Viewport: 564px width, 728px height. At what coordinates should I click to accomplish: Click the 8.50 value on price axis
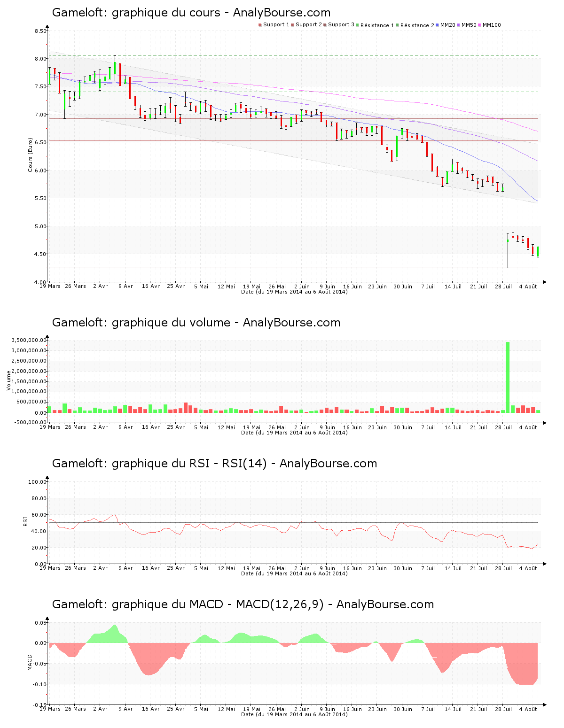[x=40, y=31]
